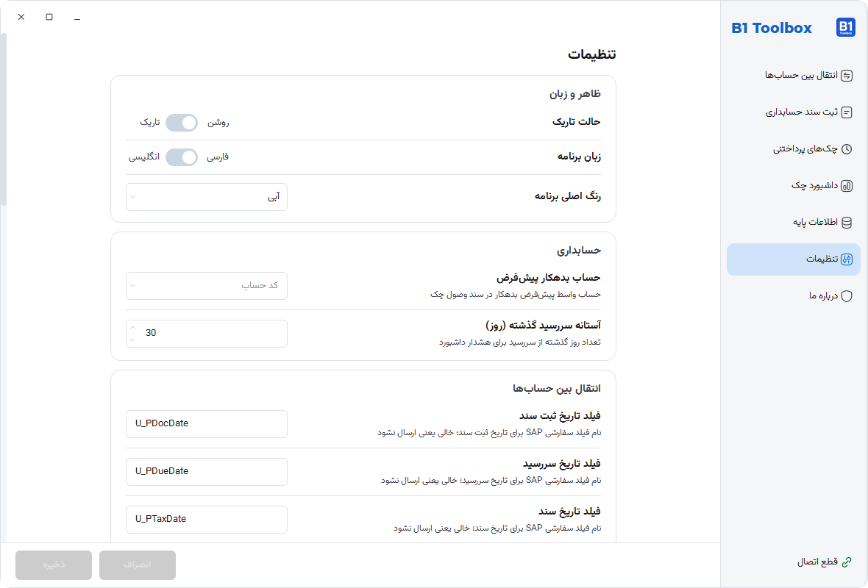Click the sliders icon beside تنظیمات
The image size is (868, 588).
[x=847, y=259]
